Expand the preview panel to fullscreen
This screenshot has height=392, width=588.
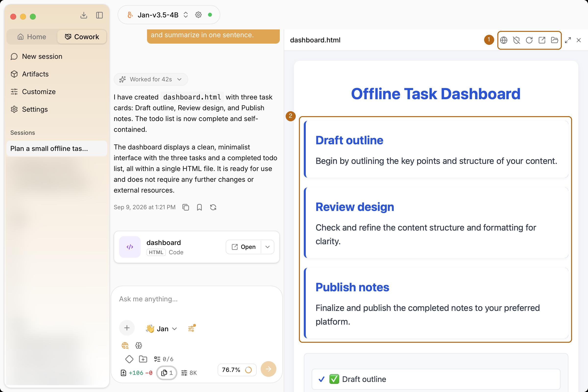pos(568,40)
